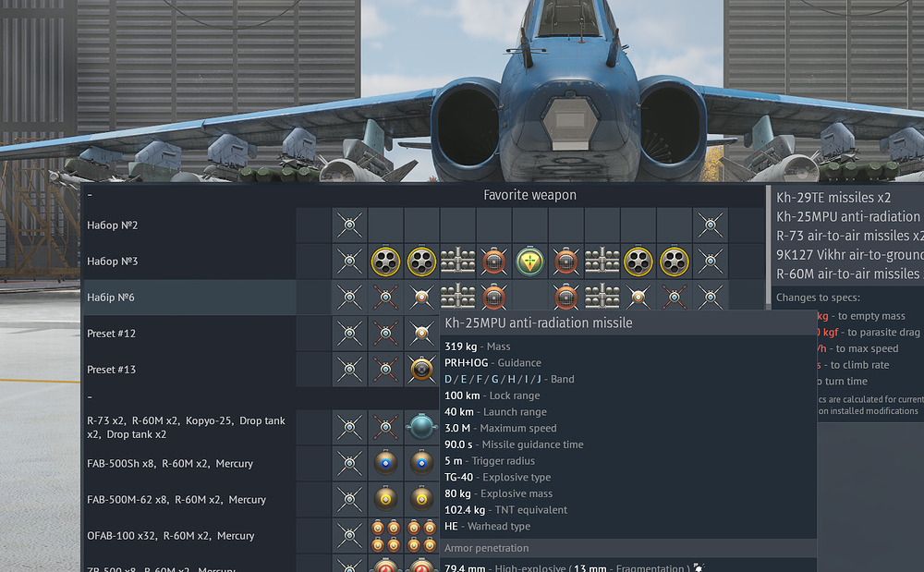Collapse the preset group above the R-73 row
Image resolution: width=924 pixels, height=572 pixels.
point(90,397)
